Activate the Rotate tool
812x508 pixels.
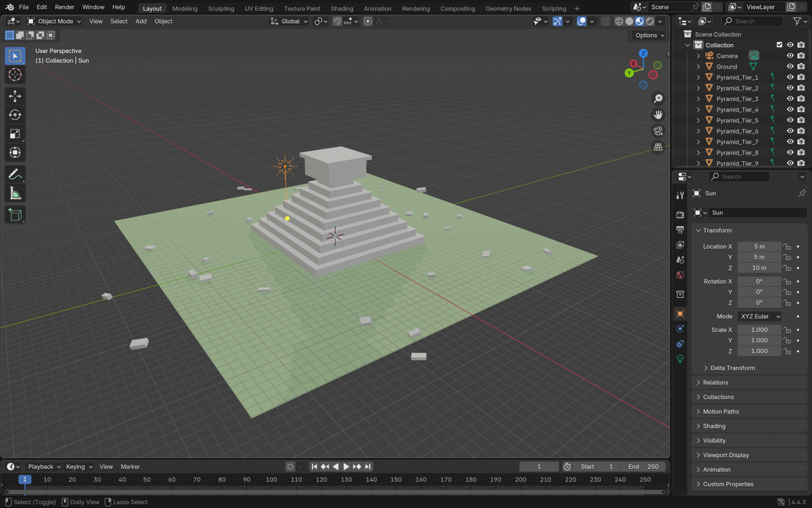pyautogui.click(x=15, y=115)
